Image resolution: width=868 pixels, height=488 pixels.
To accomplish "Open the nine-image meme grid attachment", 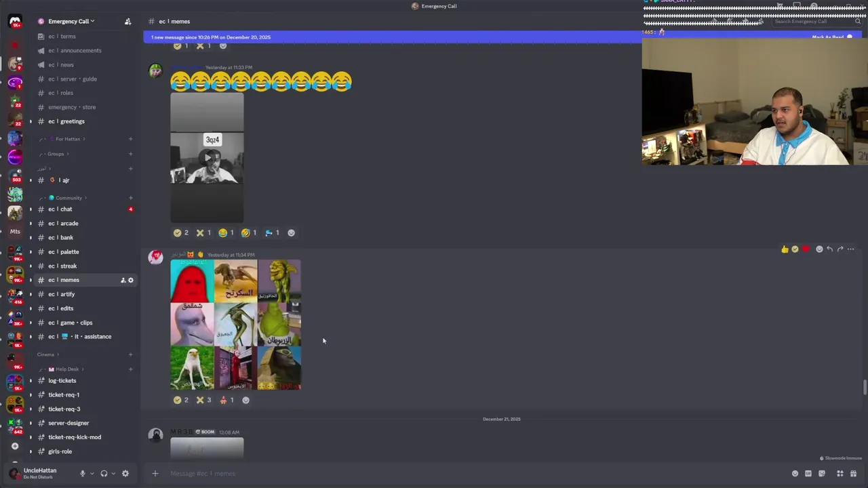I will point(235,325).
